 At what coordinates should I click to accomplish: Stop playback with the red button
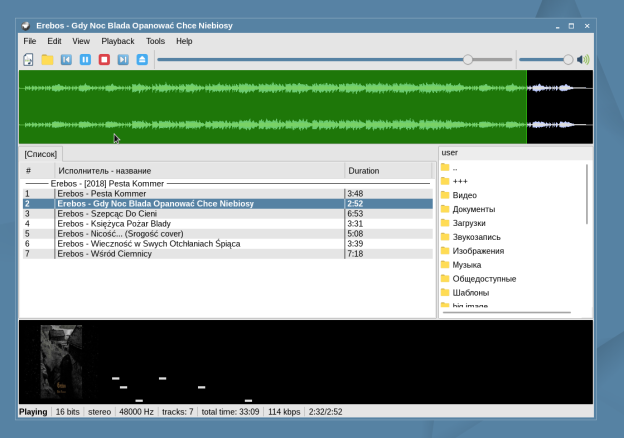104,60
